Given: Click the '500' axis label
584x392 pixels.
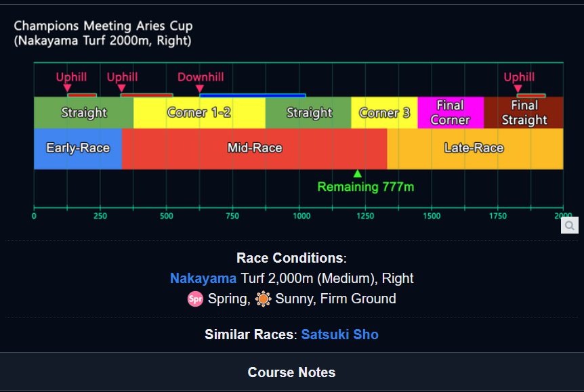Looking at the screenshot, I should [167, 216].
